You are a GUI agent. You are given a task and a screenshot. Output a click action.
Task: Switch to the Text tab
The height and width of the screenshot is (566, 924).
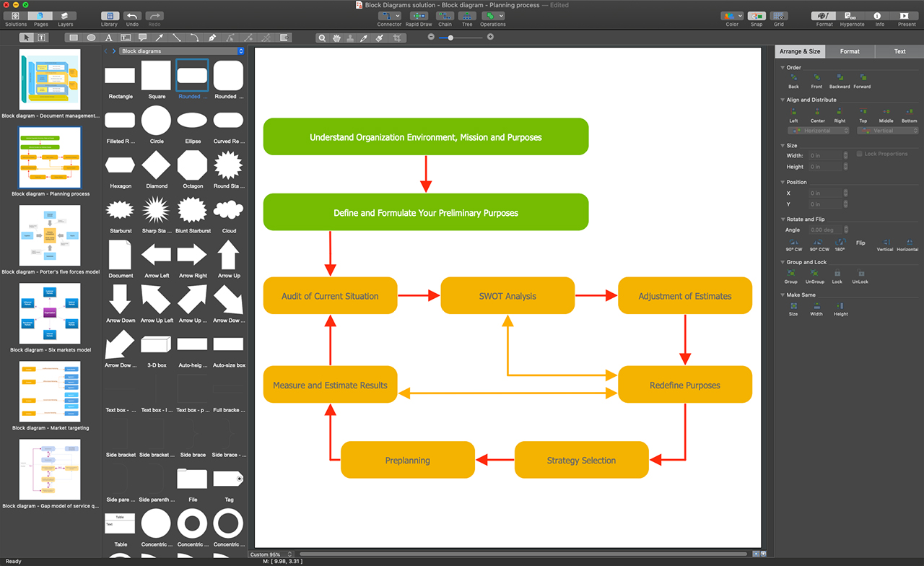tap(899, 51)
